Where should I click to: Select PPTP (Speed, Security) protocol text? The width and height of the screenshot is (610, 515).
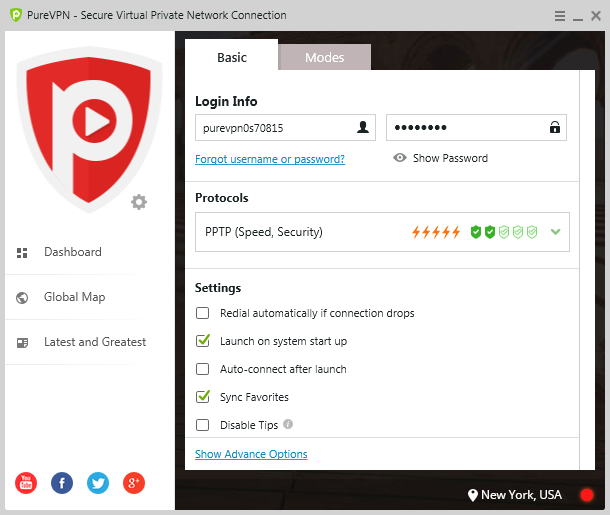(x=264, y=232)
